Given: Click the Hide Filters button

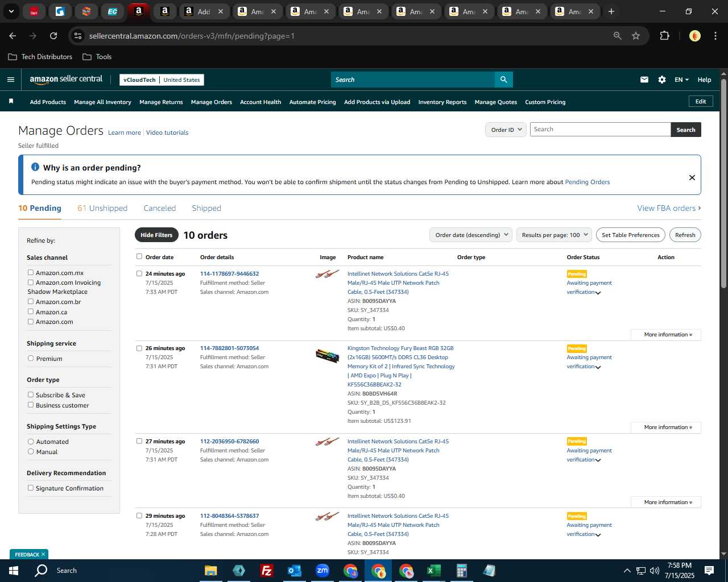Looking at the screenshot, I should click(x=156, y=235).
